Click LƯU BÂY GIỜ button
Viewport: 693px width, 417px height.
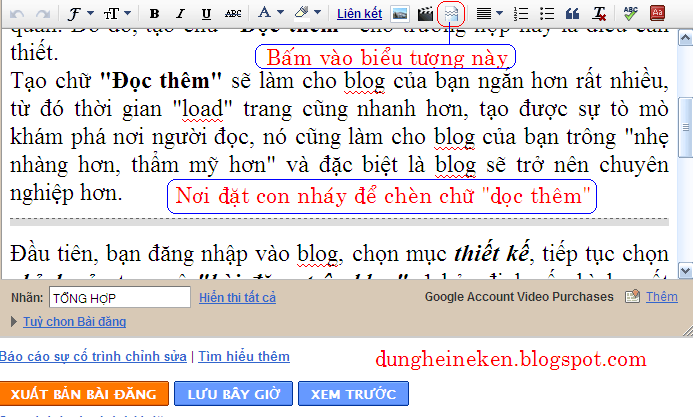tap(233, 394)
